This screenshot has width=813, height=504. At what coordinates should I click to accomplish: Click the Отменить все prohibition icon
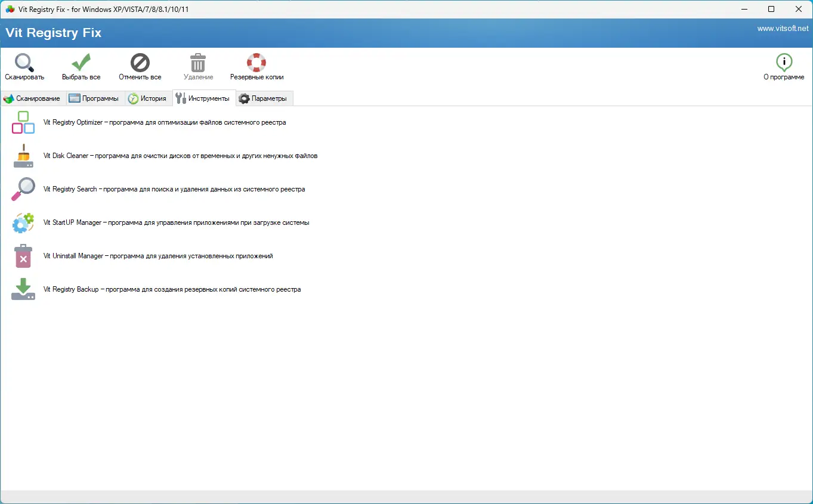[x=140, y=63]
